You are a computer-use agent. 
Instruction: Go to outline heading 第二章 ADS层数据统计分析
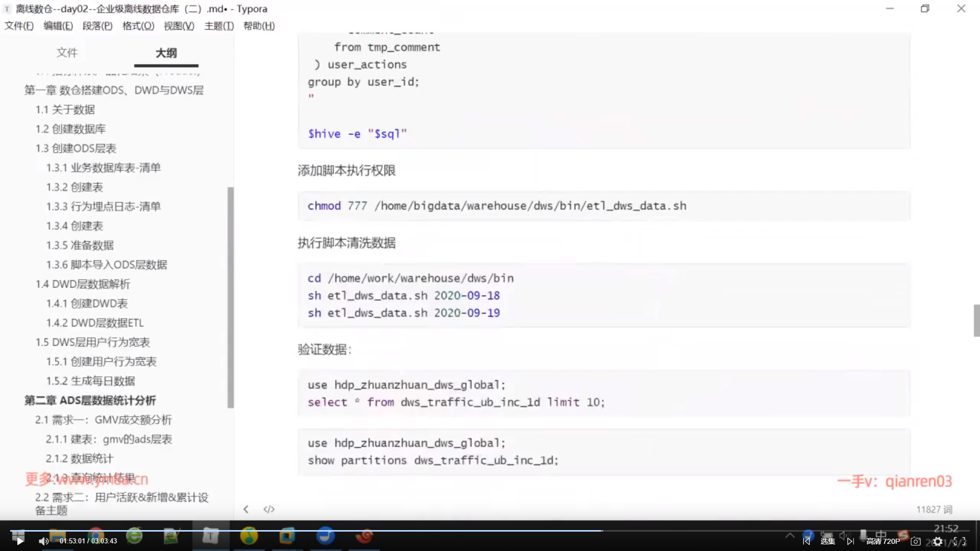(90, 400)
